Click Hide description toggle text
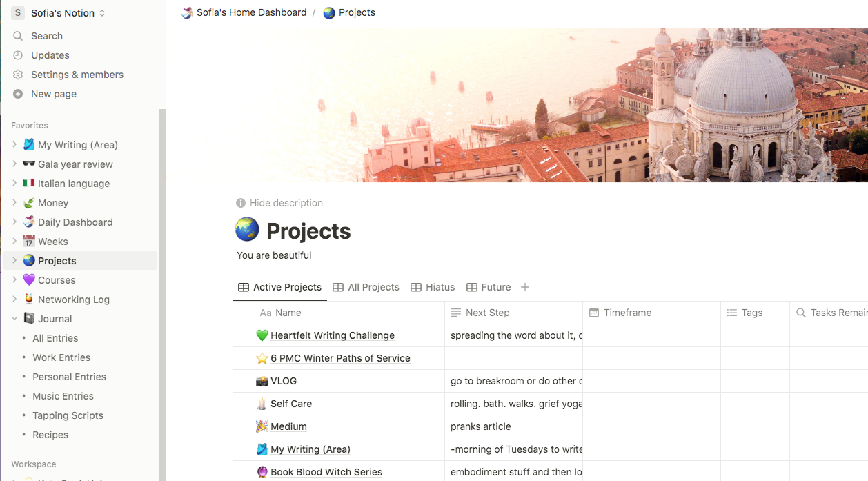Image resolution: width=868 pixels, height=481 pixels. tap(286, 203)
